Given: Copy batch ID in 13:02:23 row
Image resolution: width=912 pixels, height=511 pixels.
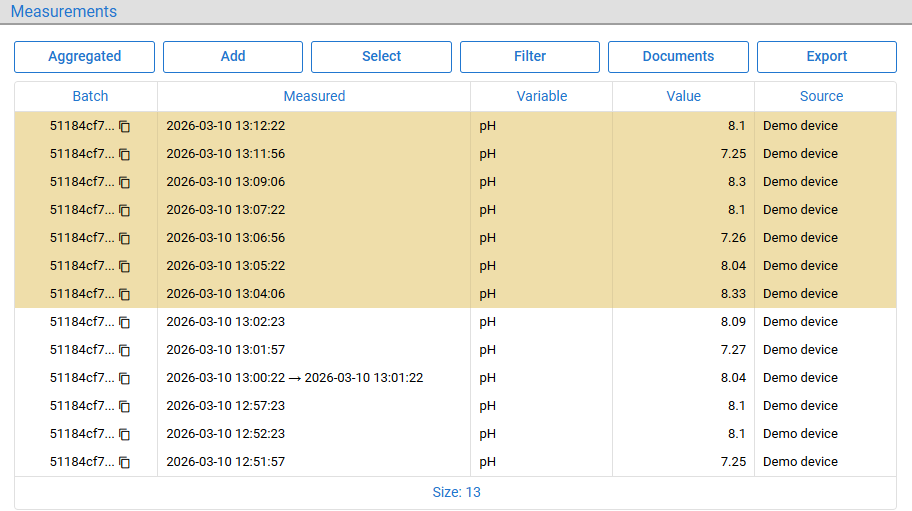Looking at the screenshot, I should 124,322.
